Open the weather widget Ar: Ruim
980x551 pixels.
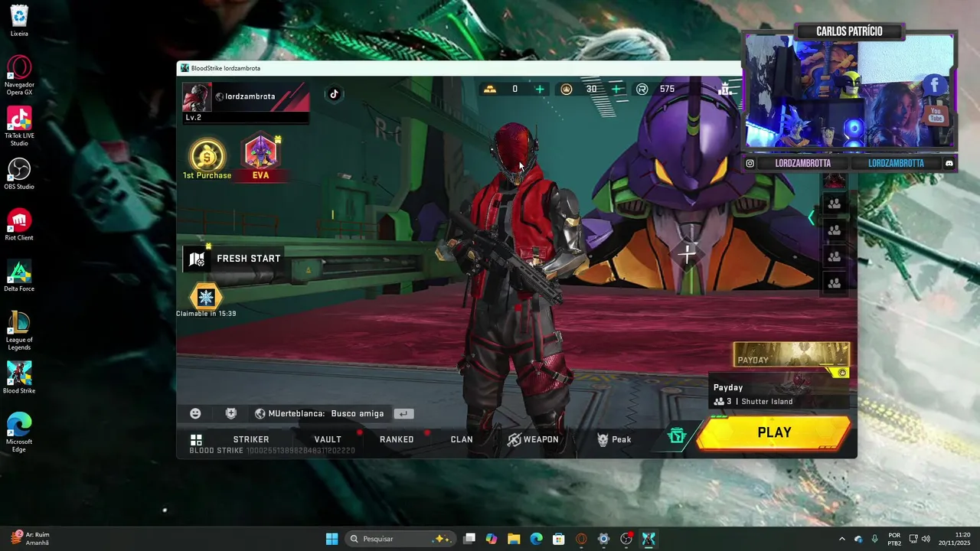31,539
